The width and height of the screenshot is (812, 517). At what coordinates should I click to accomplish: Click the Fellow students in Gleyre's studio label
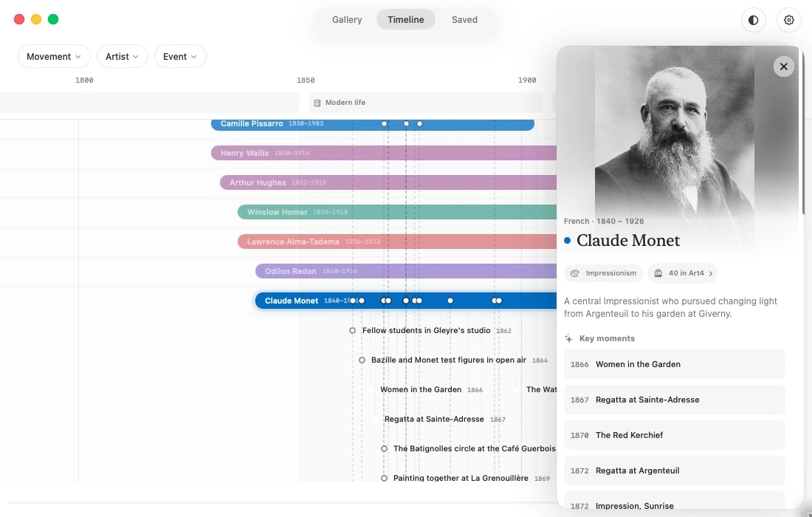coord(426,330)
